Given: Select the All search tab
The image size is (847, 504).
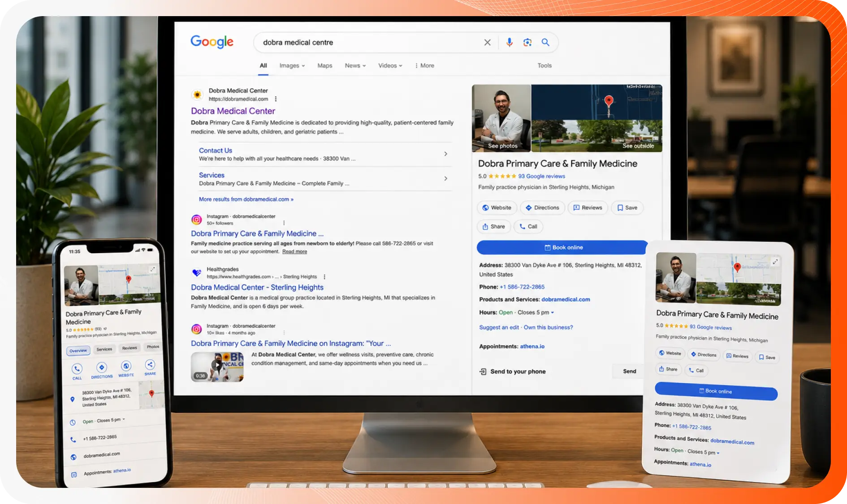Looking at the screenshot, I should [264, 66].
